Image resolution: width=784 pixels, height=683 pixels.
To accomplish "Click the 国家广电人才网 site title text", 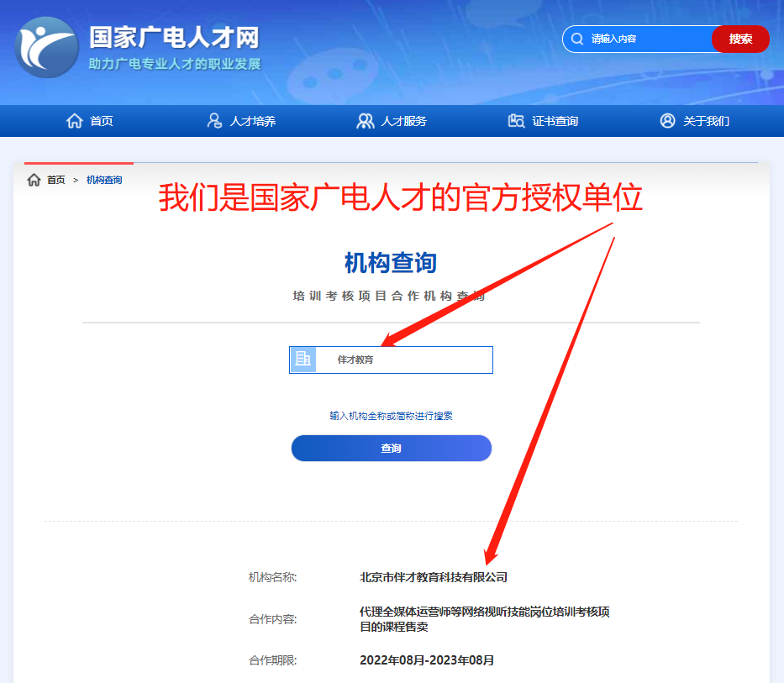I will 174,38.
